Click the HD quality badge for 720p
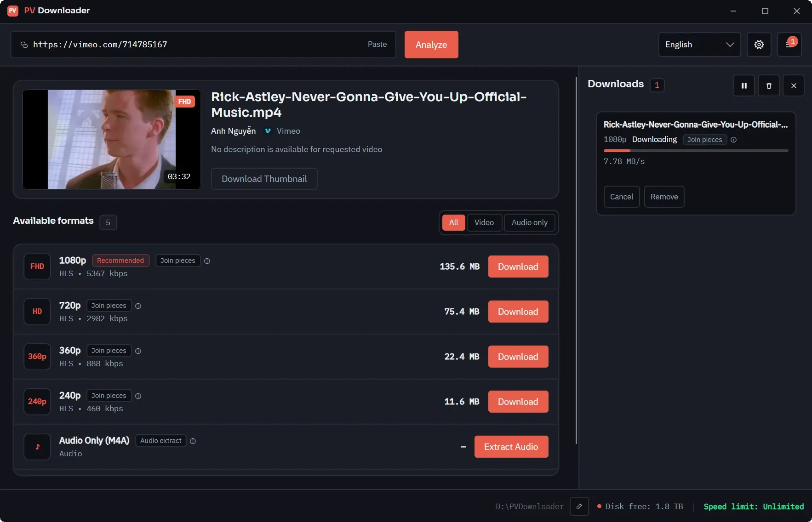The width and height of the screenshot is (812, 522). pyautogui.click(x=37, y=312)
